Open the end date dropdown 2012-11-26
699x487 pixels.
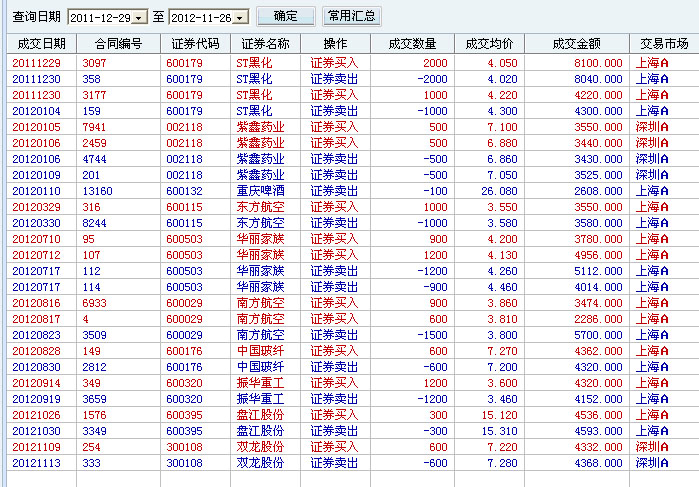(x=241, y=18)
